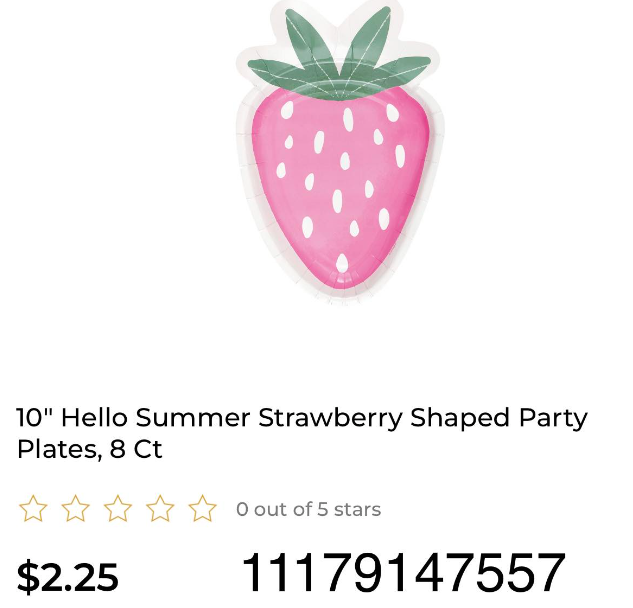
Task: Pick the fourth rating star
Action: click(x=160, y=509)
